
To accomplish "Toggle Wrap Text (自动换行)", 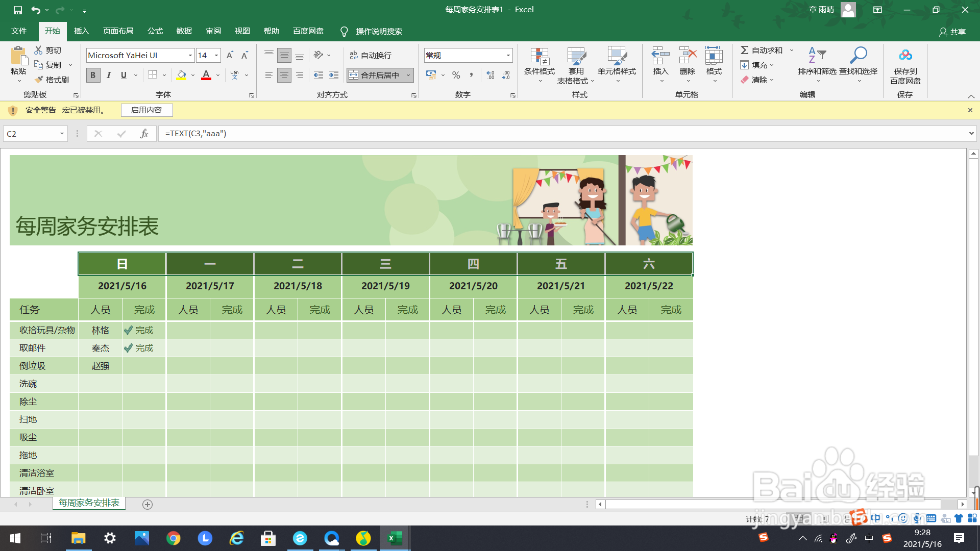I will (371, 55).
